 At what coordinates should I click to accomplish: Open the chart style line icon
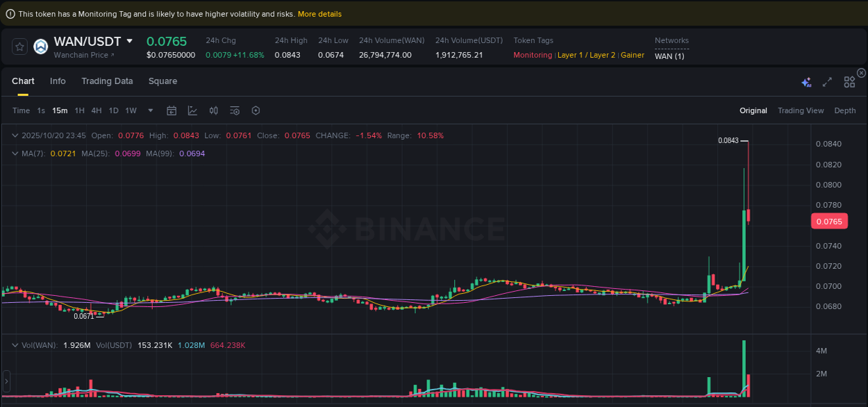click(x=192, y=110)
